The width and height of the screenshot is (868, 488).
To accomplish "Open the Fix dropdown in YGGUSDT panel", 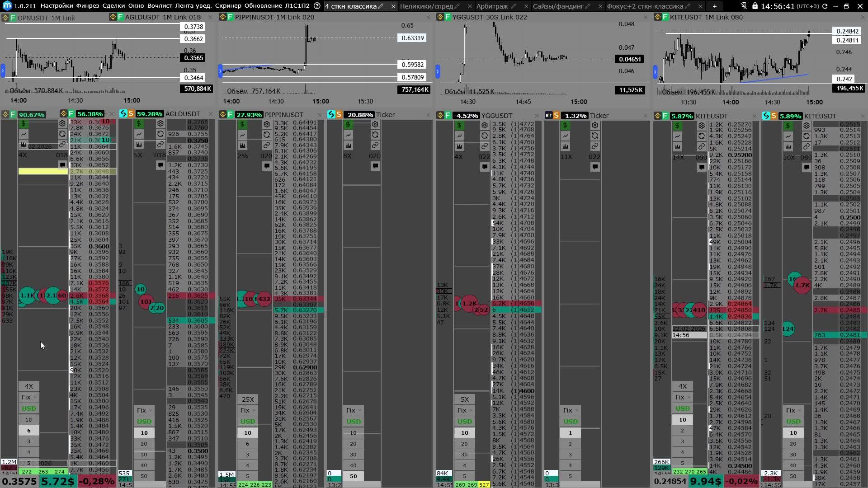I will [x=464, y=410].
